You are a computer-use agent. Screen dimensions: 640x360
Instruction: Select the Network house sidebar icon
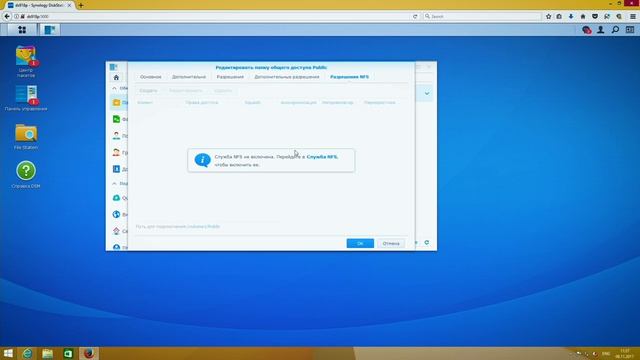click(116, 231)
